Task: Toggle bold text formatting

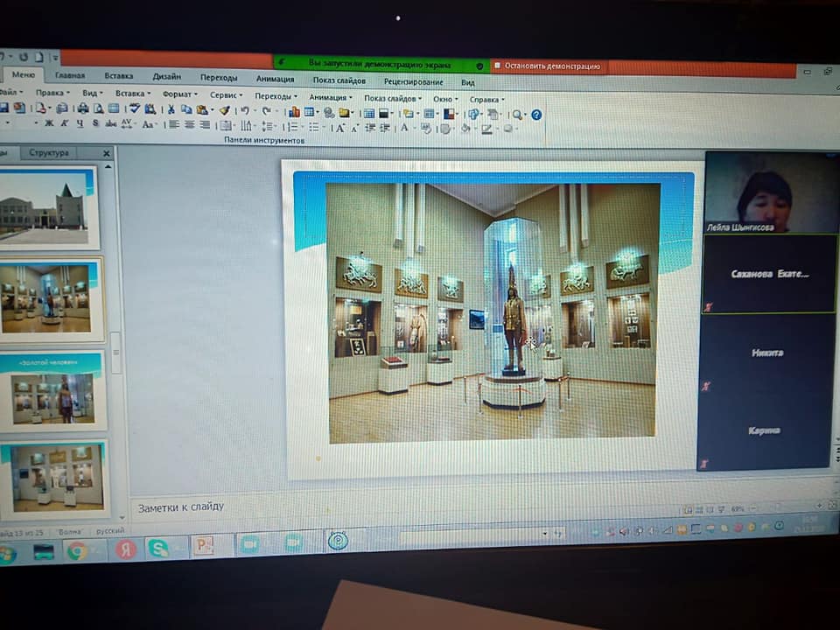Action: point(49,124)
